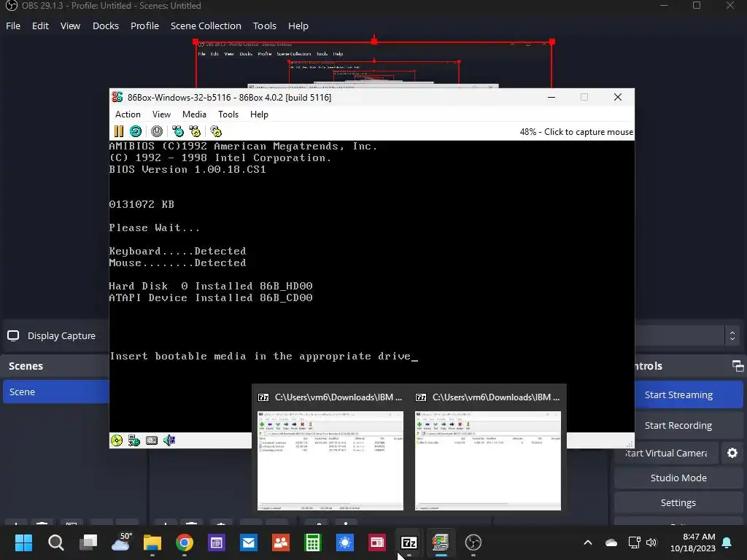The image size is (747, 560).
Task: Open Task View on the taskbar
Action: click(x=88, y=542)
